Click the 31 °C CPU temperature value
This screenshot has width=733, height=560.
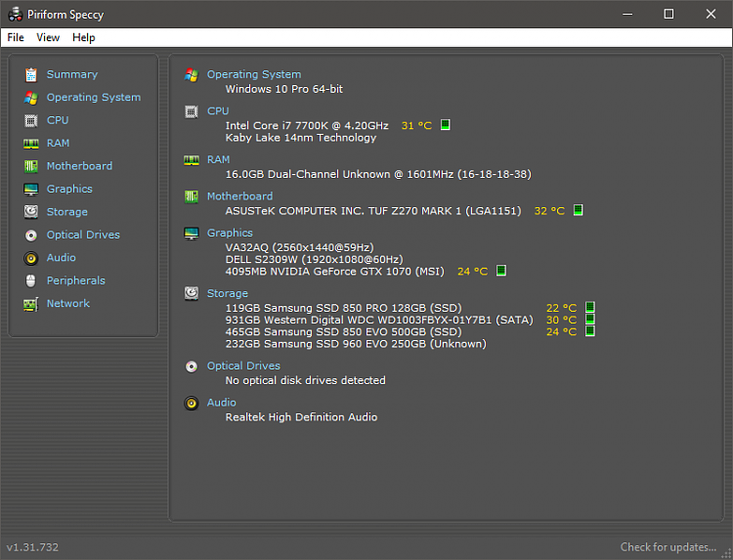[x=416, y=125]
